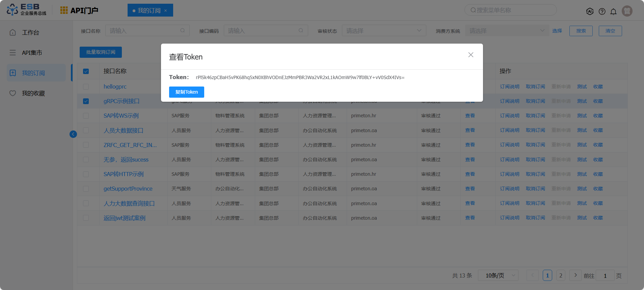
Task: Open 我的收藏 in sidebar menu
Action: tap(33, 93)
